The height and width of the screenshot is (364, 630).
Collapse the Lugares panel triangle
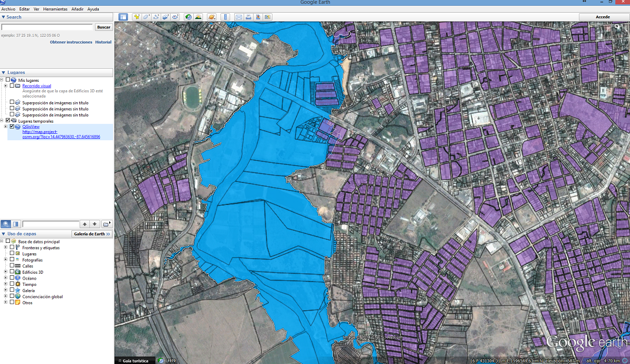3,73
